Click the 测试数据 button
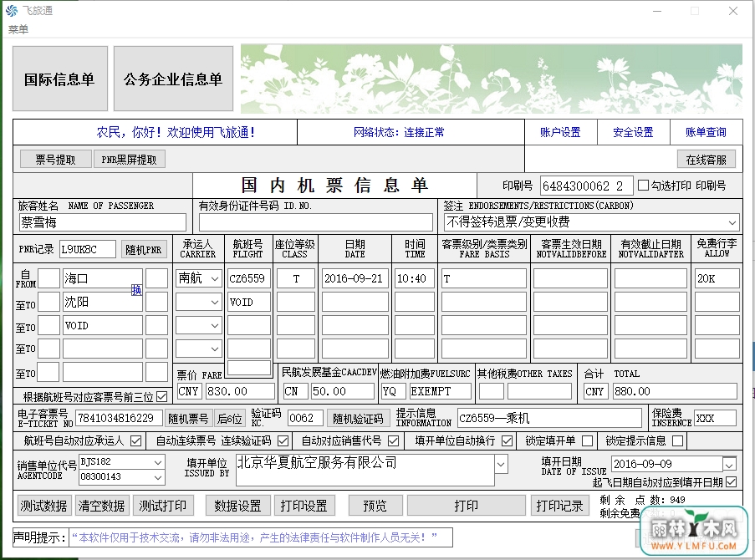The image size is (755, 560). coord(43,506)
